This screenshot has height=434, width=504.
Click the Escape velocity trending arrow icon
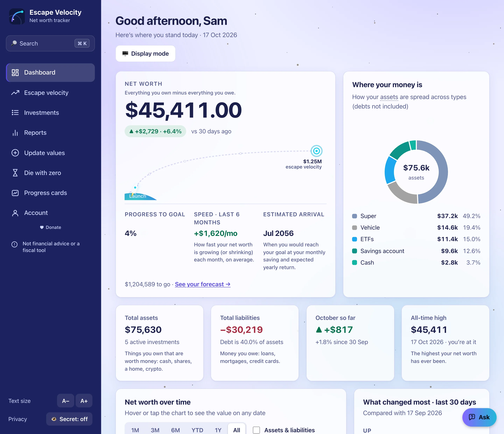pyautogui.click(x=15, y=93)
